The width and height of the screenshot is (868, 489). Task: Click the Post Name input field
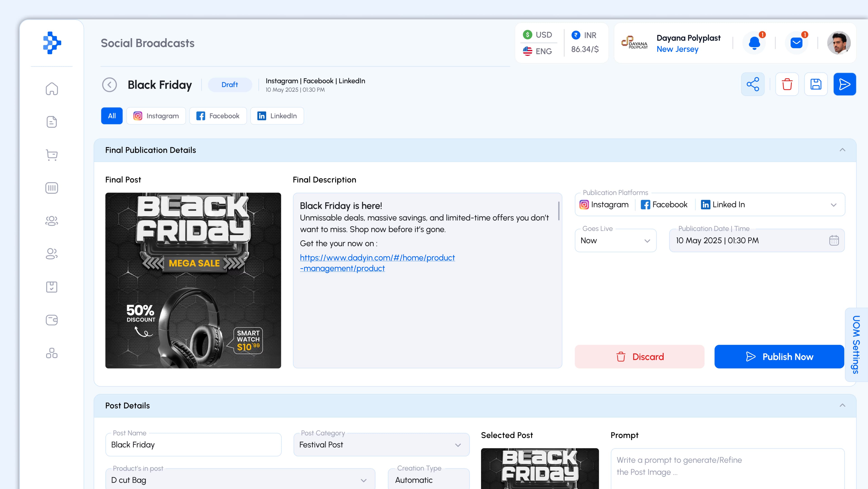coord(193,445)
